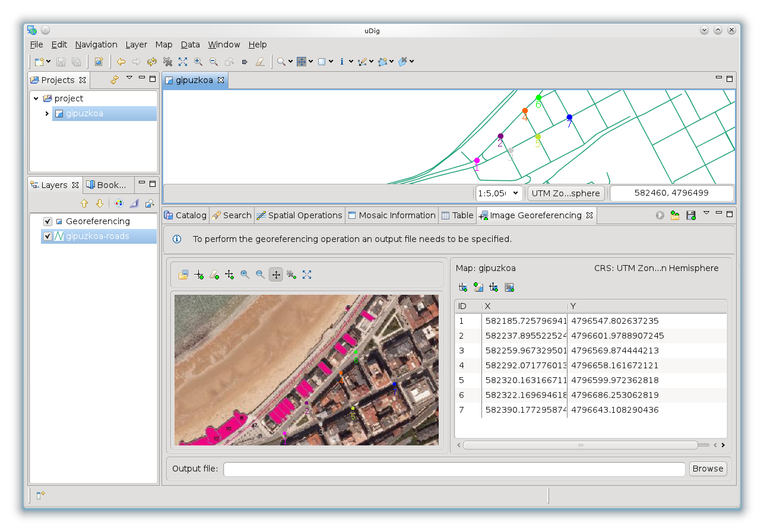Click the UTM Zone CRS button
Screen dimensions: 764x532
[x=566, y=193]
